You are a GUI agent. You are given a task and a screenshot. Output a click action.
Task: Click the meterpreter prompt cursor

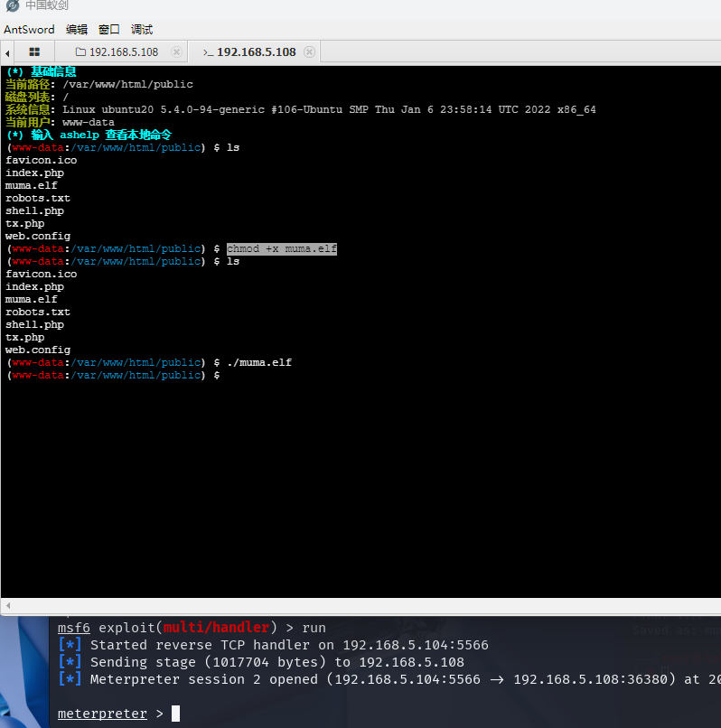(175, 714)
